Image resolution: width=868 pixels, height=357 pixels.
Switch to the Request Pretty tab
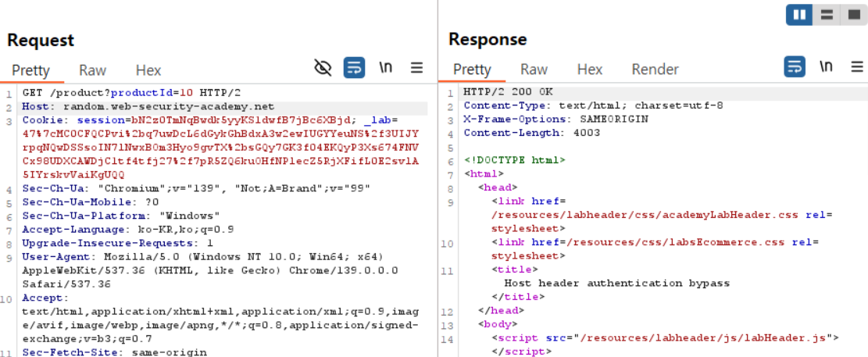(x=31, y=71)
